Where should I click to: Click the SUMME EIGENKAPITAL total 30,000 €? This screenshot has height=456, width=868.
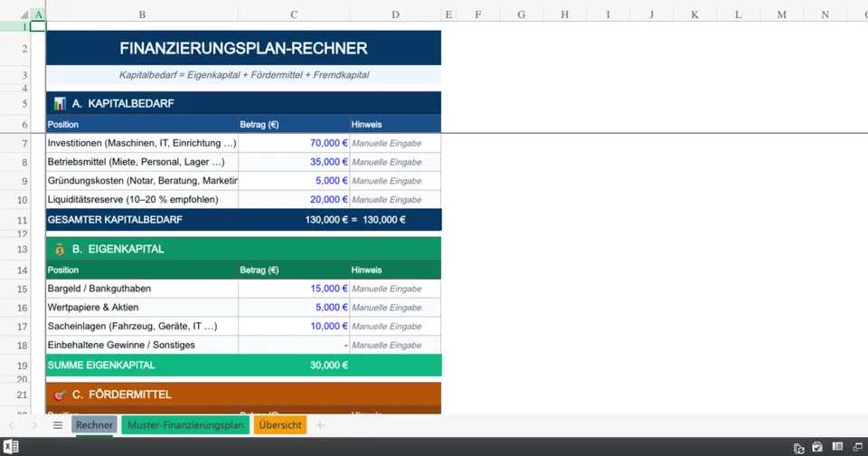pyautogui.click(x=294, y=366)
